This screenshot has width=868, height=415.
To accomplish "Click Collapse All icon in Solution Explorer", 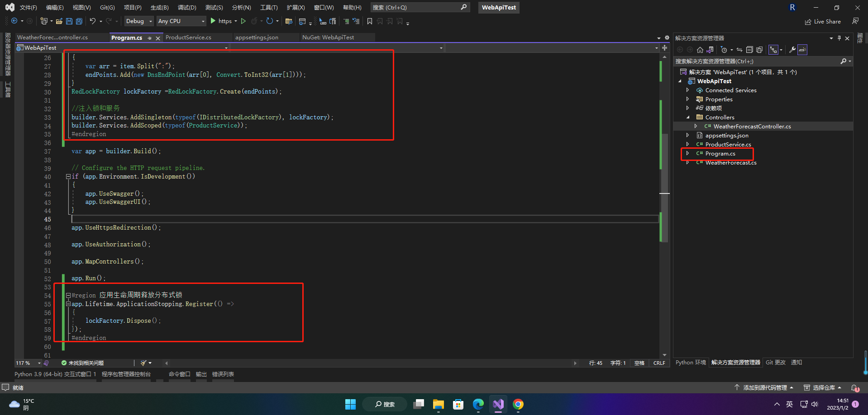I will (749, 50).
